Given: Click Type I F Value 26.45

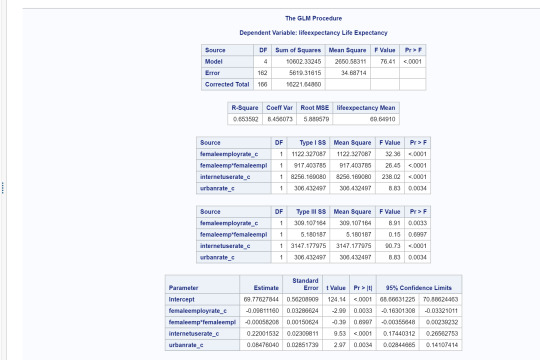Looking at the screenshot, I should click(x=393, y=165).
